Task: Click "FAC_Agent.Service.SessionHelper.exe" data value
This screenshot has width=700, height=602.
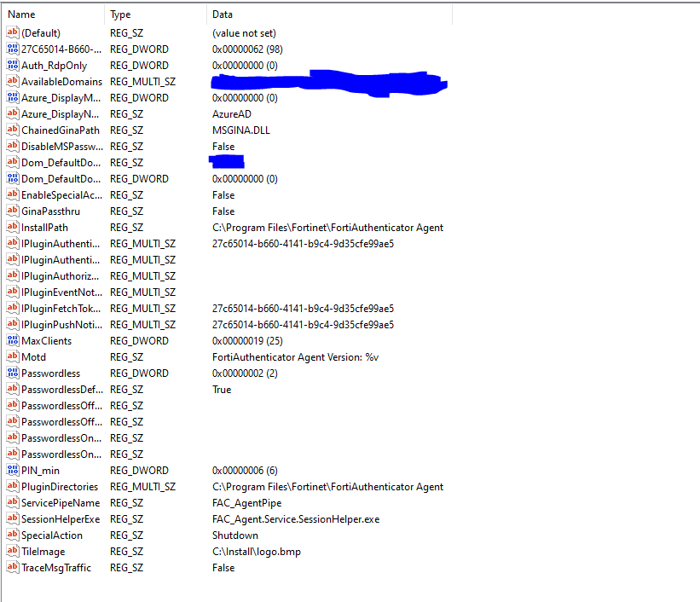Action: 296,519
